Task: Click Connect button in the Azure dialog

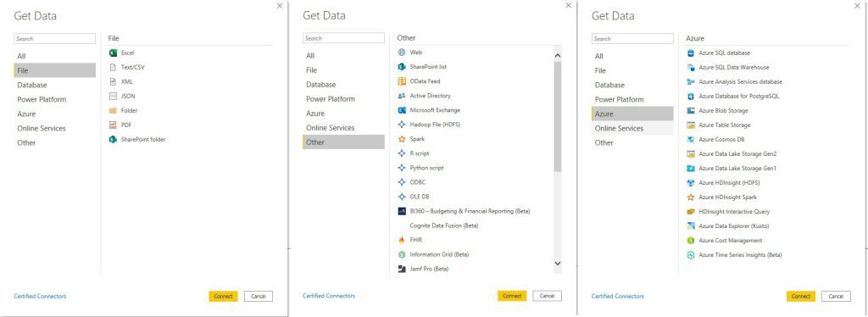Action: coord(801,297)
